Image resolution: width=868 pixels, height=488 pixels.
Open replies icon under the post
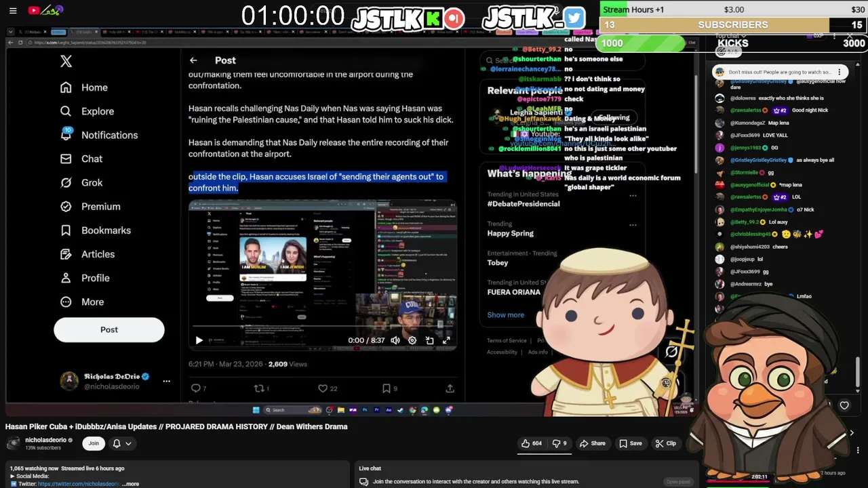[x=196, y=388]
